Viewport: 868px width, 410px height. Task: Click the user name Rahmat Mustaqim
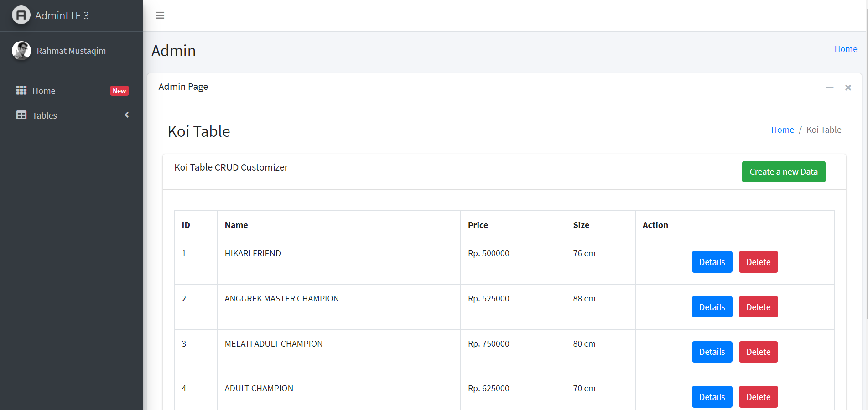click(71, 51)
